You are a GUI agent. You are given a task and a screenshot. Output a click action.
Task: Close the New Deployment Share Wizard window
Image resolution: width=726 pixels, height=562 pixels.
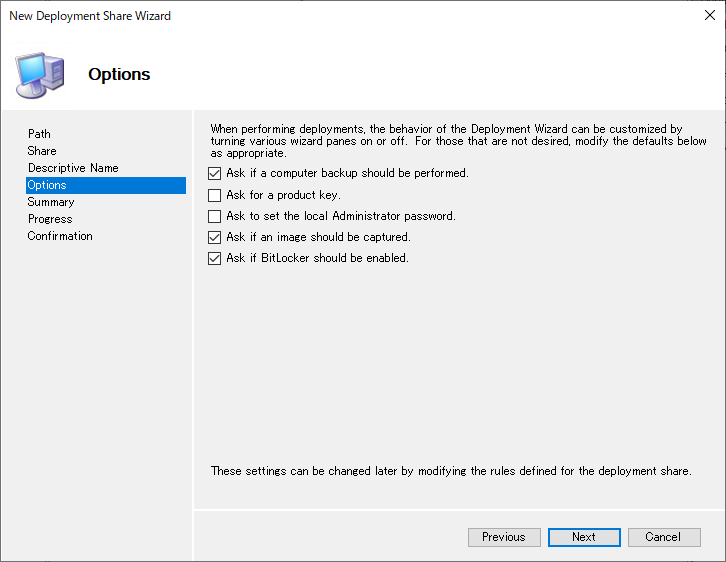709,15
